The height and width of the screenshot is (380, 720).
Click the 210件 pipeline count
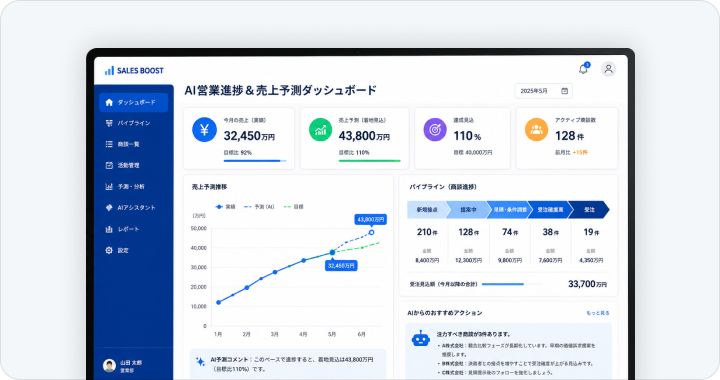(x=427, y=232)
